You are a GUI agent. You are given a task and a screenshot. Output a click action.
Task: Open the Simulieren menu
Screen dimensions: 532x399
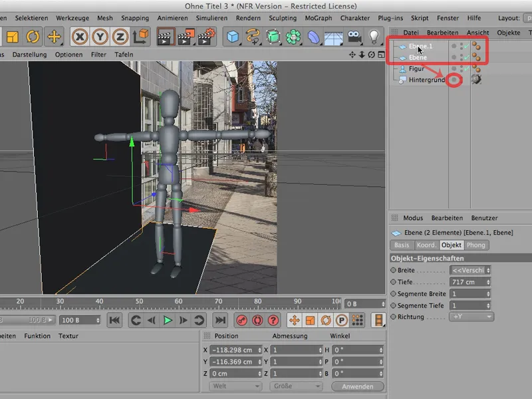pyautogui.click(x=211, y=18)
